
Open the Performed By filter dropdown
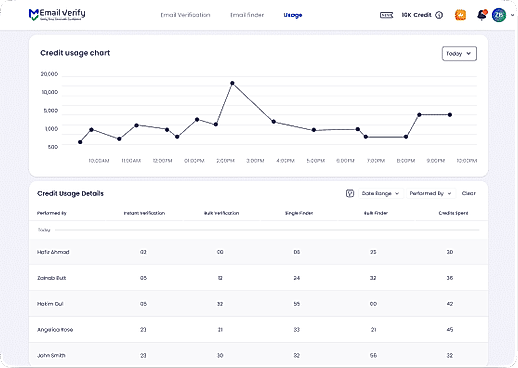click(430, 193)
